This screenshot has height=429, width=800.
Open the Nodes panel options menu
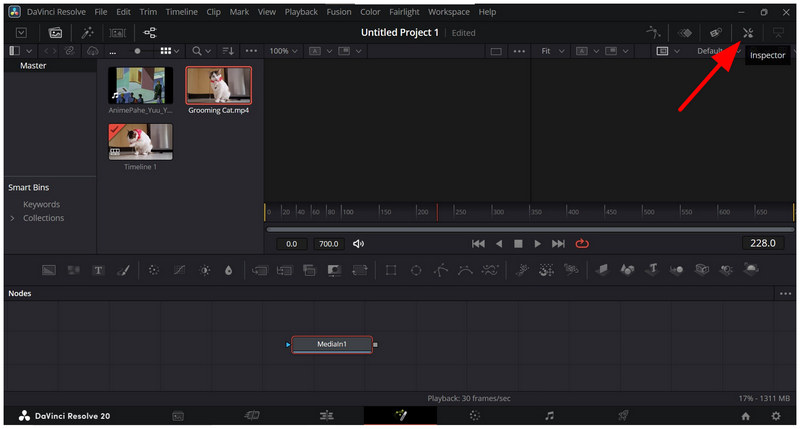click(785, 294)
